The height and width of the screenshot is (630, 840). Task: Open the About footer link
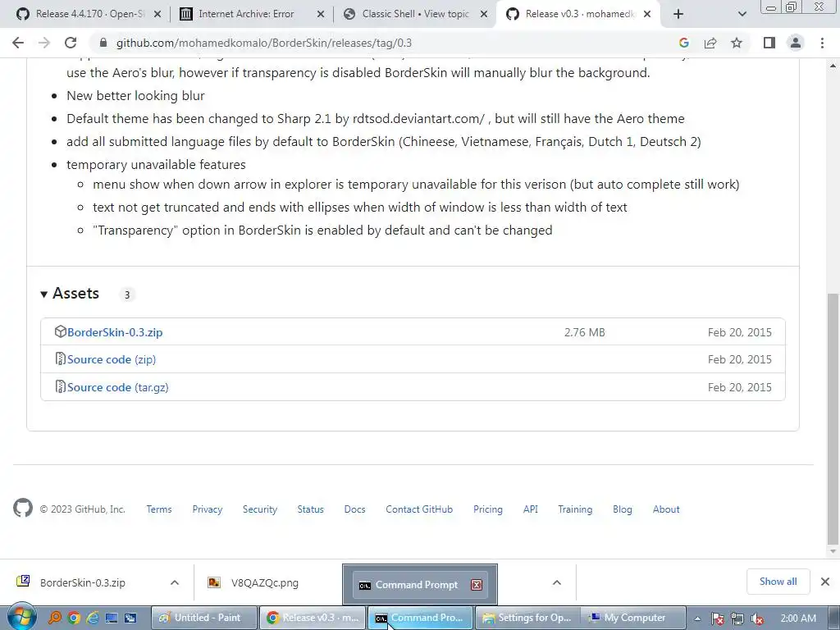666,509
